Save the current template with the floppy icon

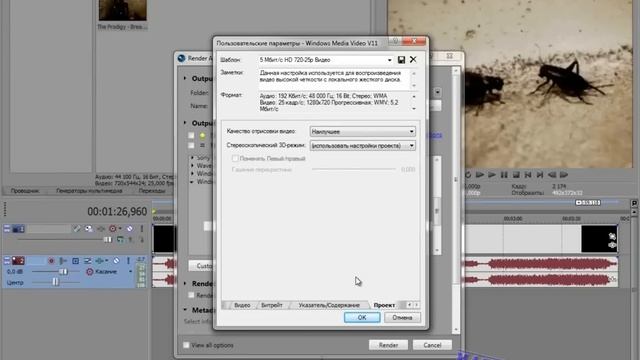coord(401,60)
